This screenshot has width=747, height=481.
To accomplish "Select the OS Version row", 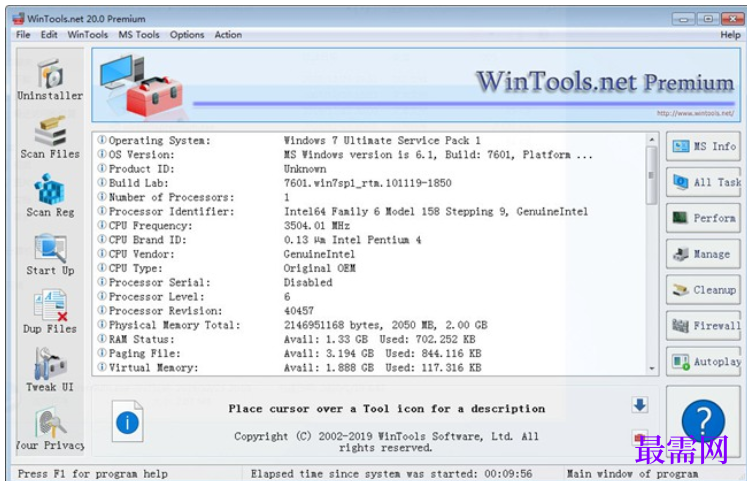I will [369, 155].
